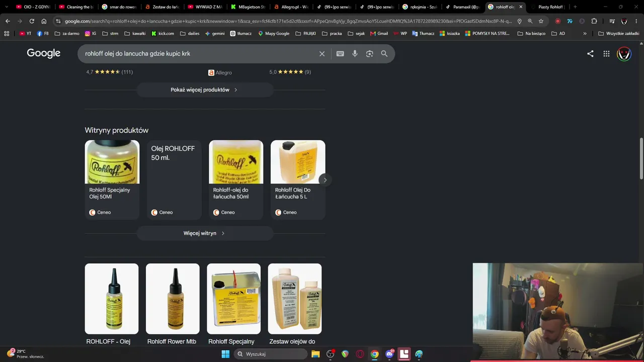The height and width of the screenshot is (362, 644).
Task: Open the IG bookmark
Action: pyautogui.click(x=91, y=33)
